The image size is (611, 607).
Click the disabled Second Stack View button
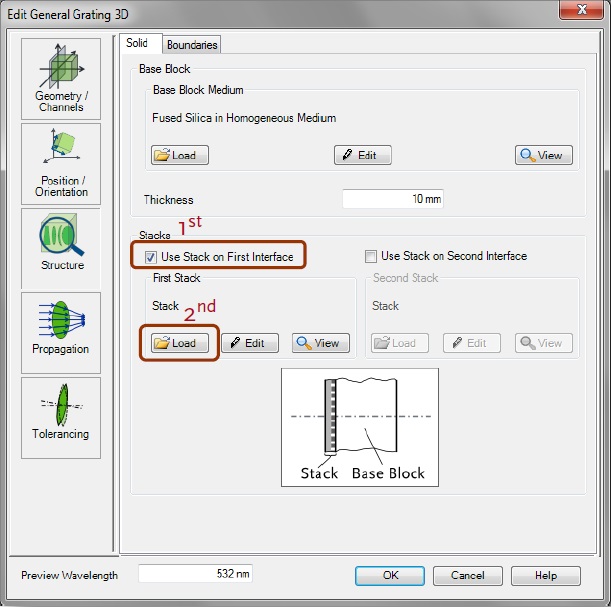point(544,343)
